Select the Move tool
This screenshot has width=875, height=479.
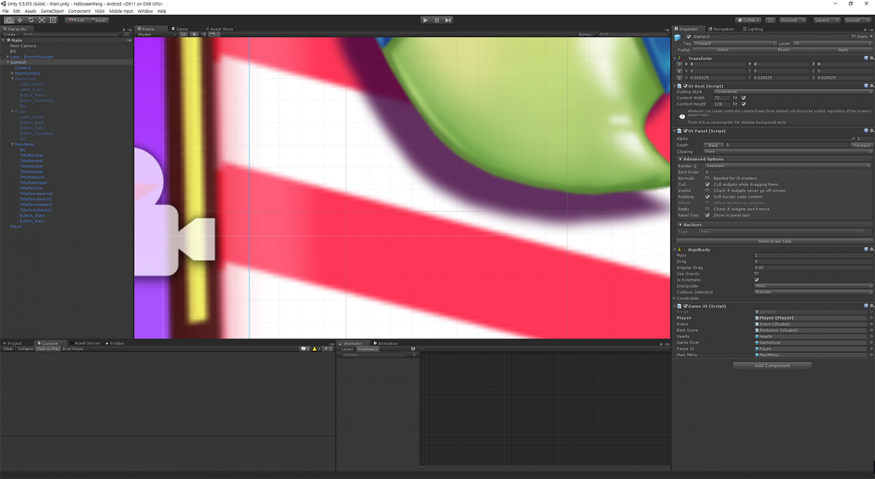(x=20, y=20)
